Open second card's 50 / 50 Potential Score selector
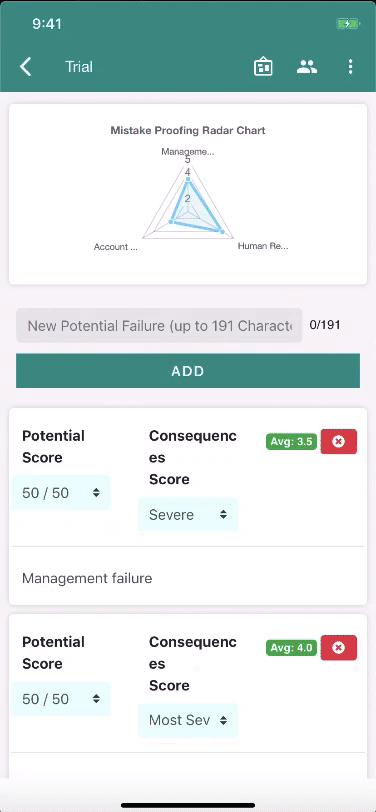 pos(61,699)
